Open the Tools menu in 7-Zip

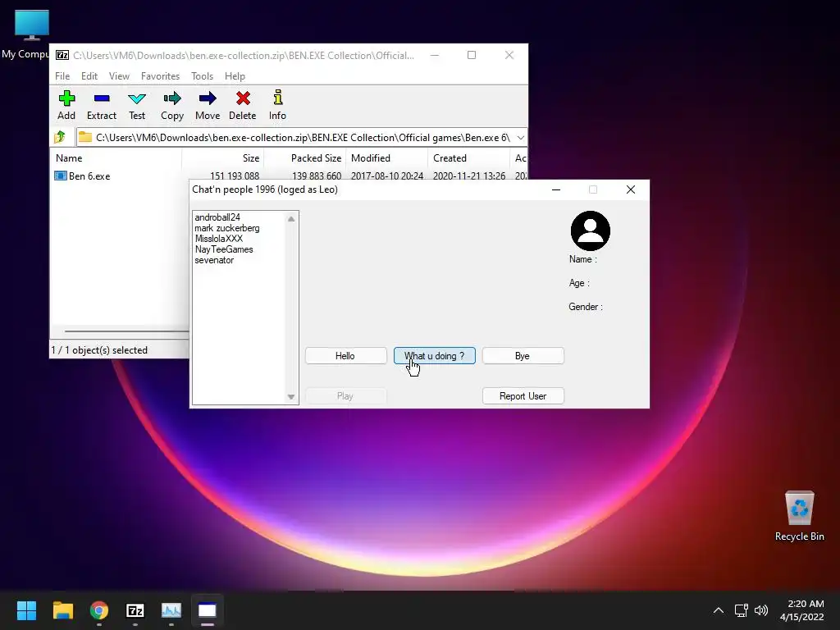coord(202,76)
